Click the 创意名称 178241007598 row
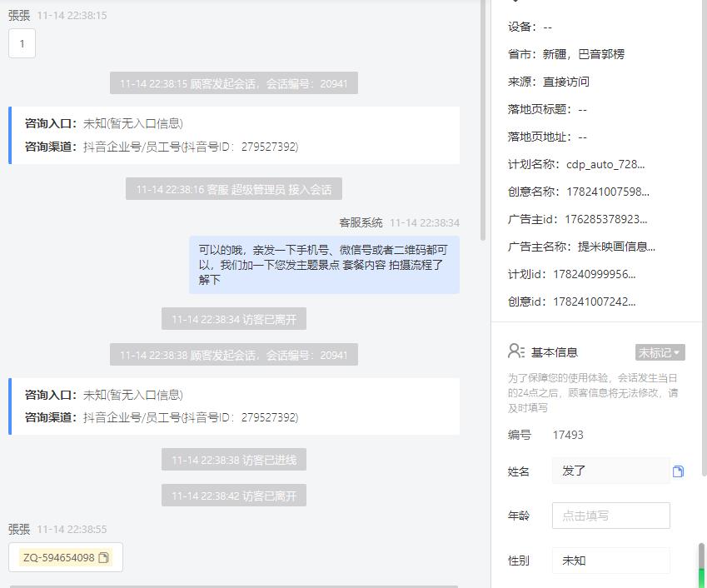This screenshot has height=588, width=707. coord(579,192)
